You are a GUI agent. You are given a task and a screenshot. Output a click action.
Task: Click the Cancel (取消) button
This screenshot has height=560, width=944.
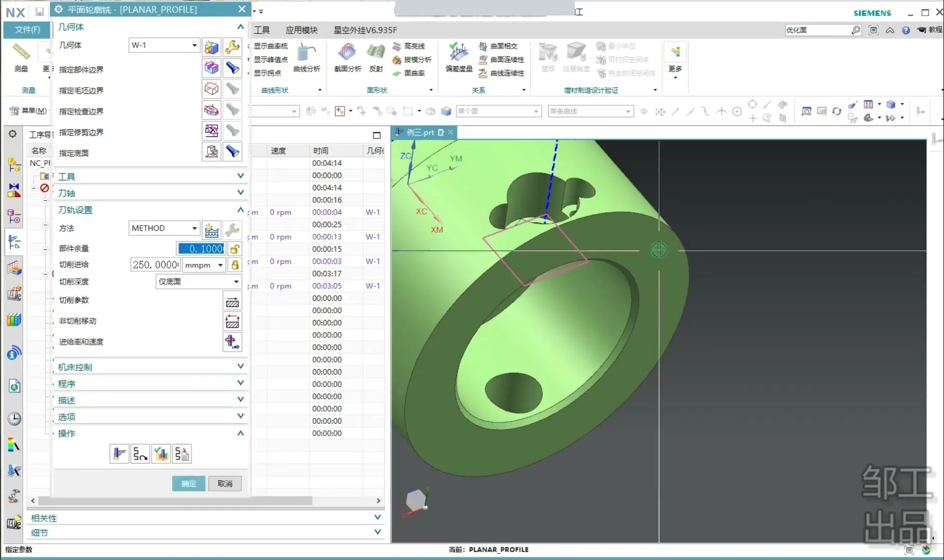[225, 484]
